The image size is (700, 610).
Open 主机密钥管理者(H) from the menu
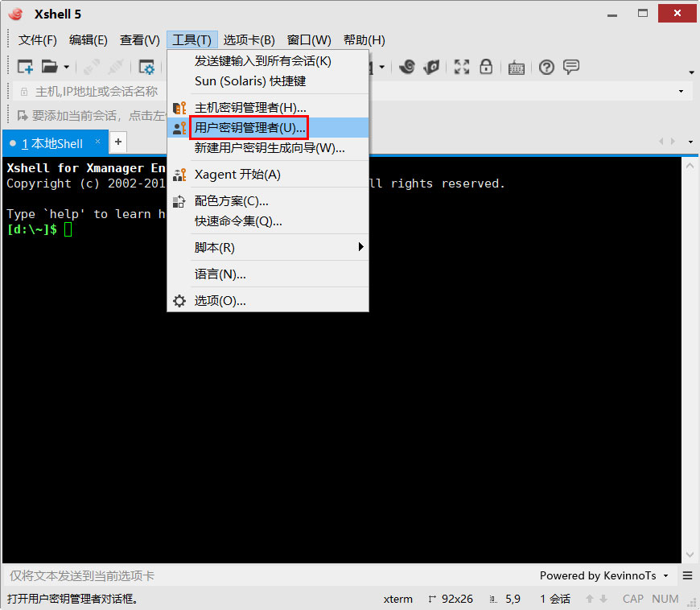(268, 108)
